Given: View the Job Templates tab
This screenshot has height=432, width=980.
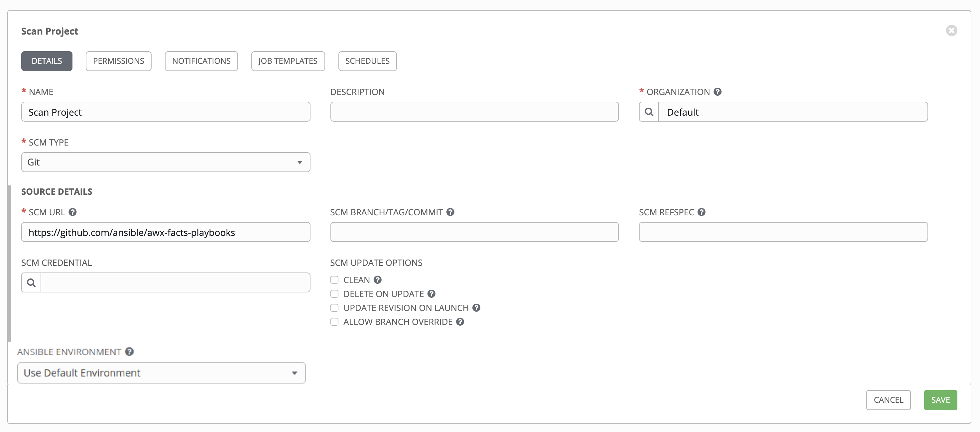Looking at the screenshot, I should pyautogui.click(x=288, y=61).
